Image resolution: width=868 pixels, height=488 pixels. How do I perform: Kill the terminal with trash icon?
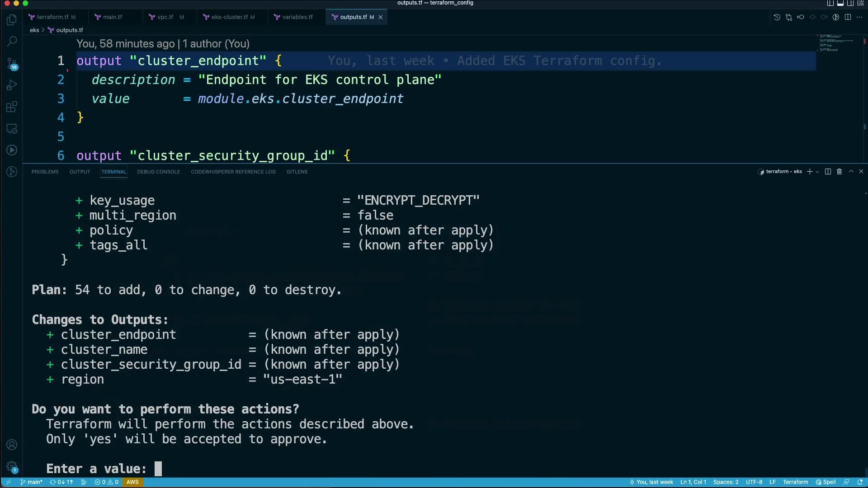(839, 172)
